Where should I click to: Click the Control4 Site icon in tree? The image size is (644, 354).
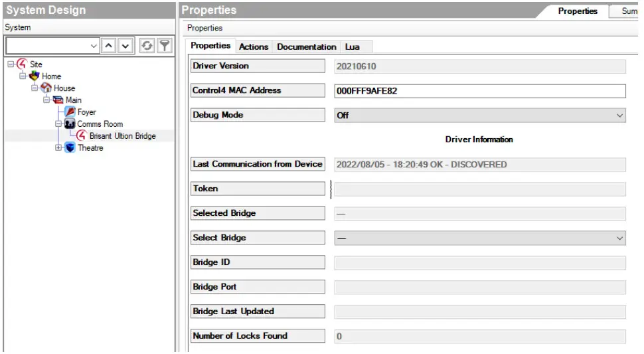coord(22,64)
